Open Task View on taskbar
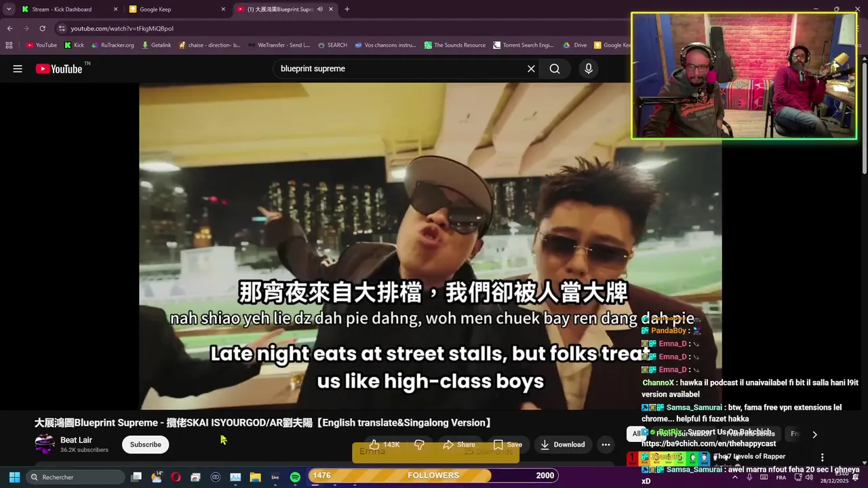 [x=136, y=477]
